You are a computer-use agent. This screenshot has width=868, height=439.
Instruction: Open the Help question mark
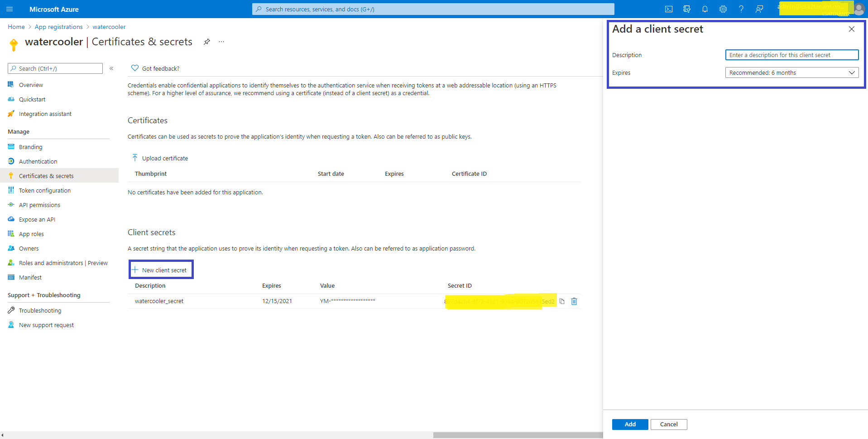pos(741,9)
